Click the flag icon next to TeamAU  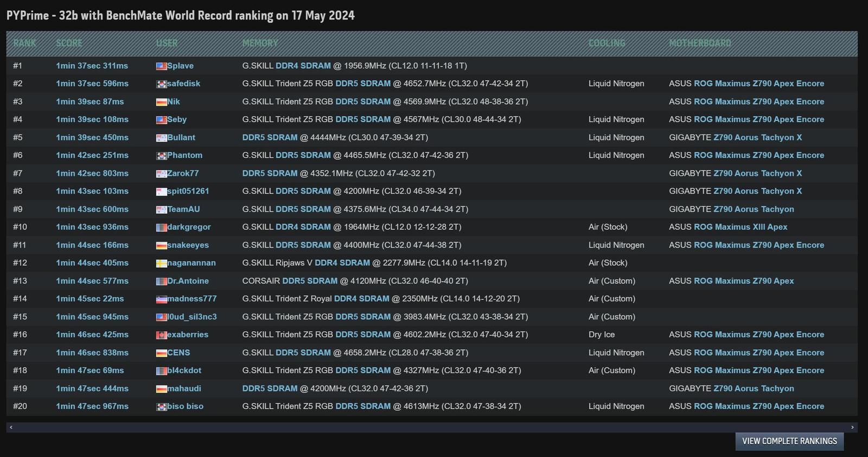pos(161,209)
